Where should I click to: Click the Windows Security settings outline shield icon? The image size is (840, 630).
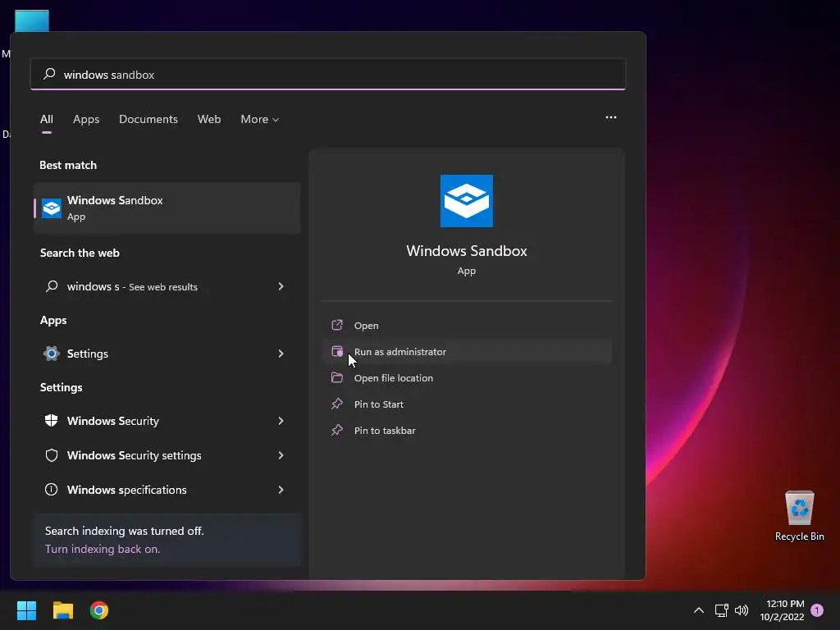[x=52, y=455]
